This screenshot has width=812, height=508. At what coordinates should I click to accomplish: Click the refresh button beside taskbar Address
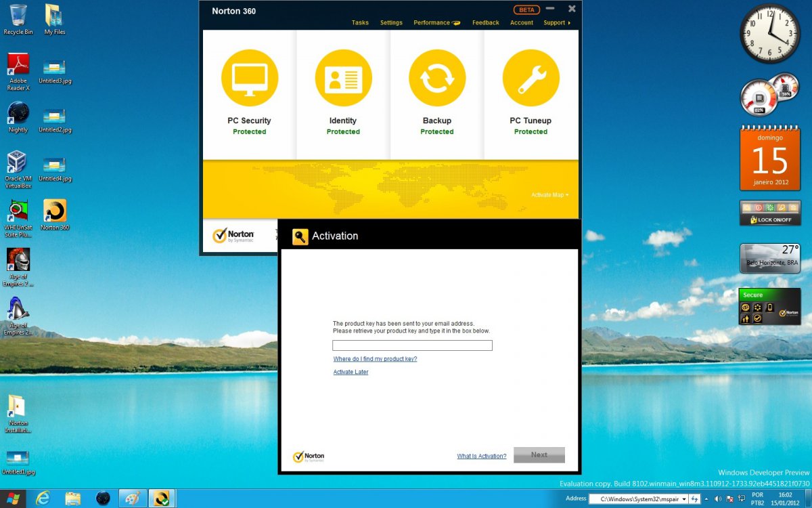pyautogui.click(x=694, y=499)
